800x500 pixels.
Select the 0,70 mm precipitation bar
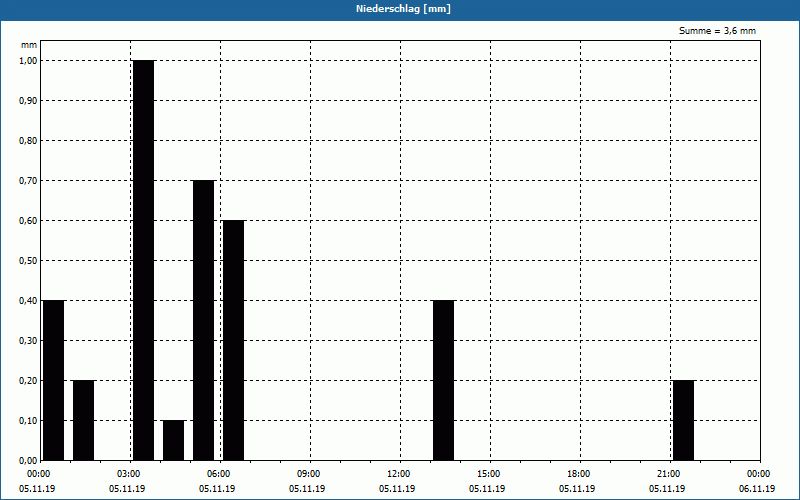pos(204,320)
